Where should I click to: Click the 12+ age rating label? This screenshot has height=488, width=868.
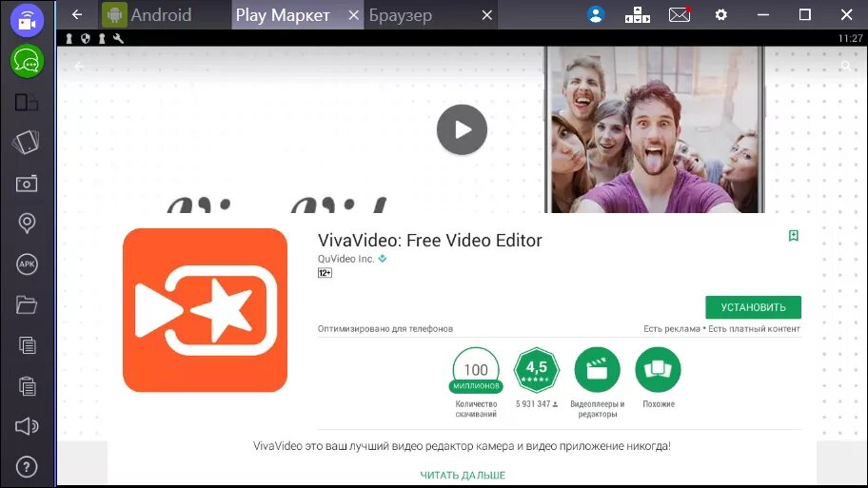click(x=325, y=273)
